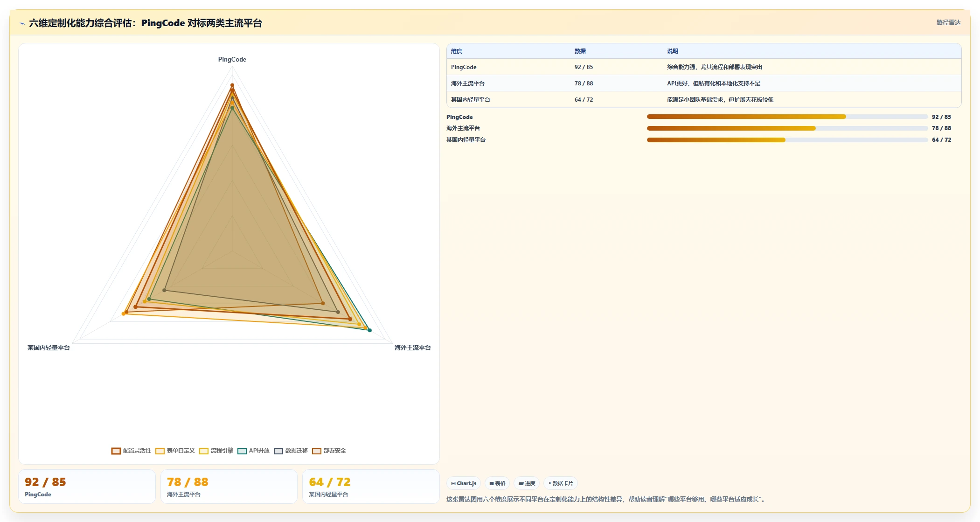
Task: Toggle the 配置灵活性 legend item
Action: click(x=131, y=451)
